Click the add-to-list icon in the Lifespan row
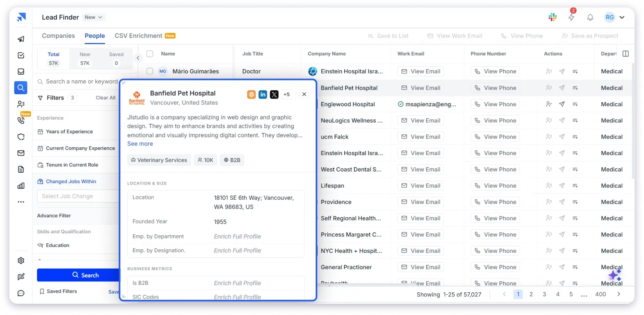The width and height of the screenshot is (644, 315). tap(575, 186)
